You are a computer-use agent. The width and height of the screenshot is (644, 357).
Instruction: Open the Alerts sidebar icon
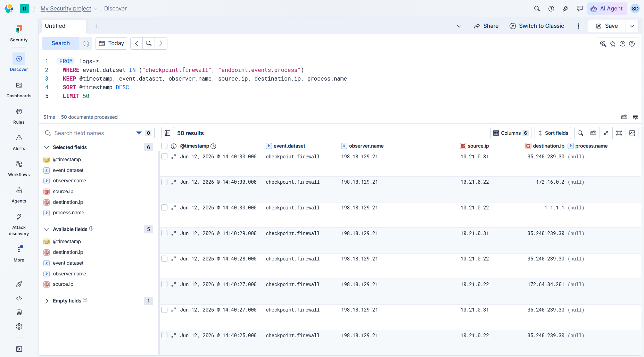pyautogui.click(x=19, y=142)
